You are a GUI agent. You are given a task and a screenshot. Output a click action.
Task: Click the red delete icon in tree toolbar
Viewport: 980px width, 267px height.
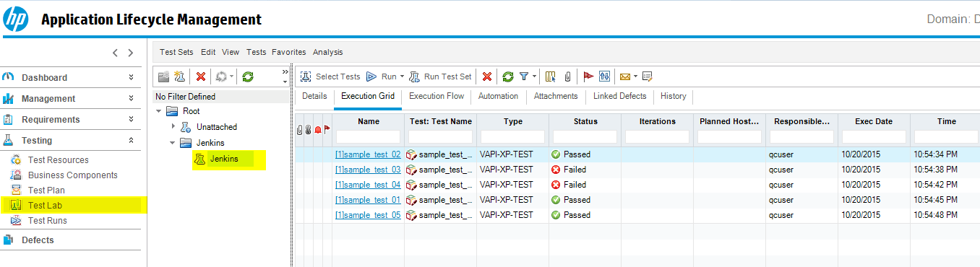(x=202, y=76)
